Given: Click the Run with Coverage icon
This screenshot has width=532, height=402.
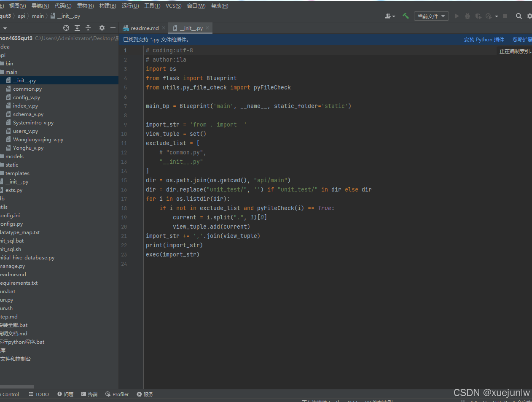Looking at the screenshot, I should pyautogui.click(x=478, y=16).
